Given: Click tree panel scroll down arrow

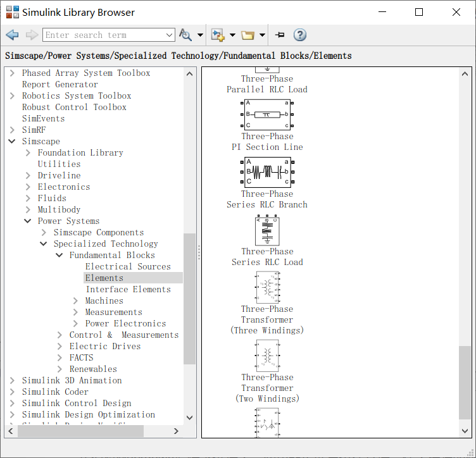Looking at the screenshot, I should (x=189, y=418).
